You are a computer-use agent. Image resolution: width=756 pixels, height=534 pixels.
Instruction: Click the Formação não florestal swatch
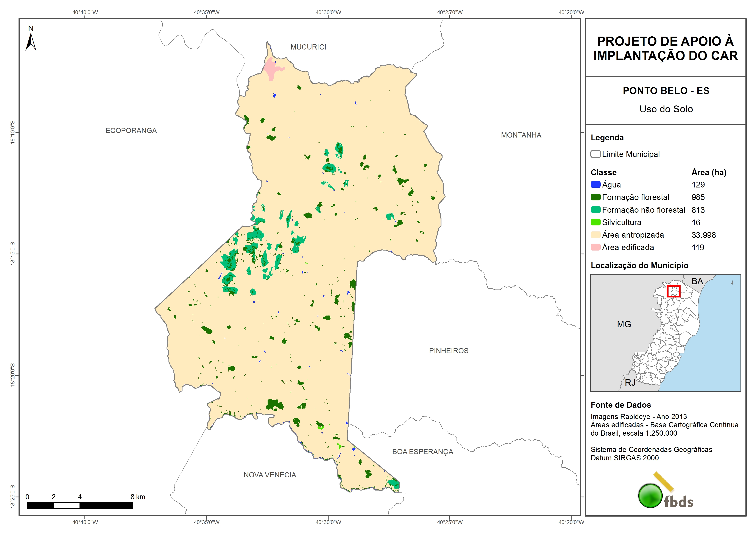[595, 210]
